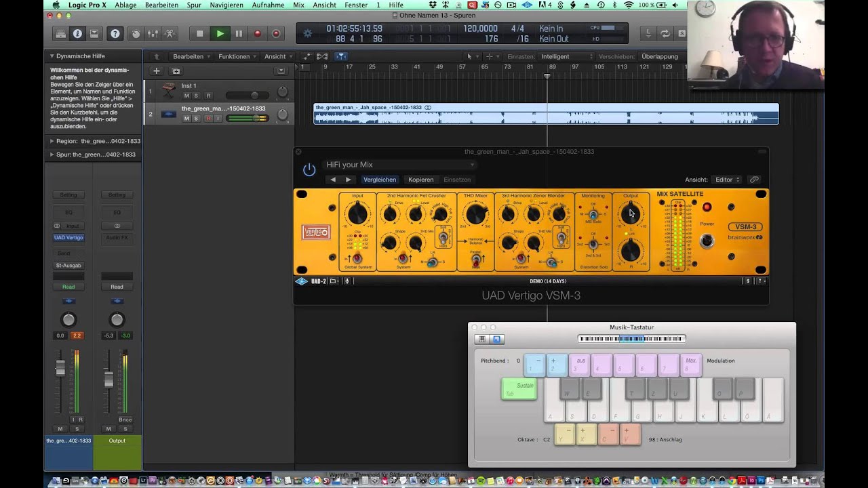Screen dimensions: 868x488
Task: Click the Kopieren button in plugin
Action: click(421, 180)
